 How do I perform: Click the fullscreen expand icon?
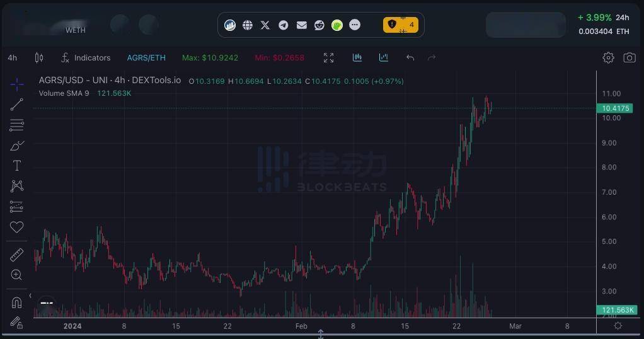click(328, 58)
